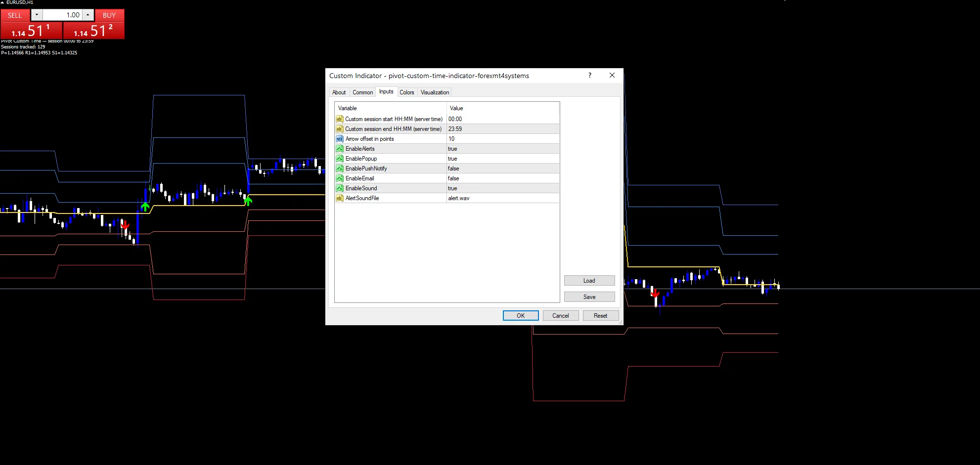Image resolution: width=980 pixels, height=465 pixels.
Task: Click the BUY one-click trading button
Action: (x=109, y=15)
